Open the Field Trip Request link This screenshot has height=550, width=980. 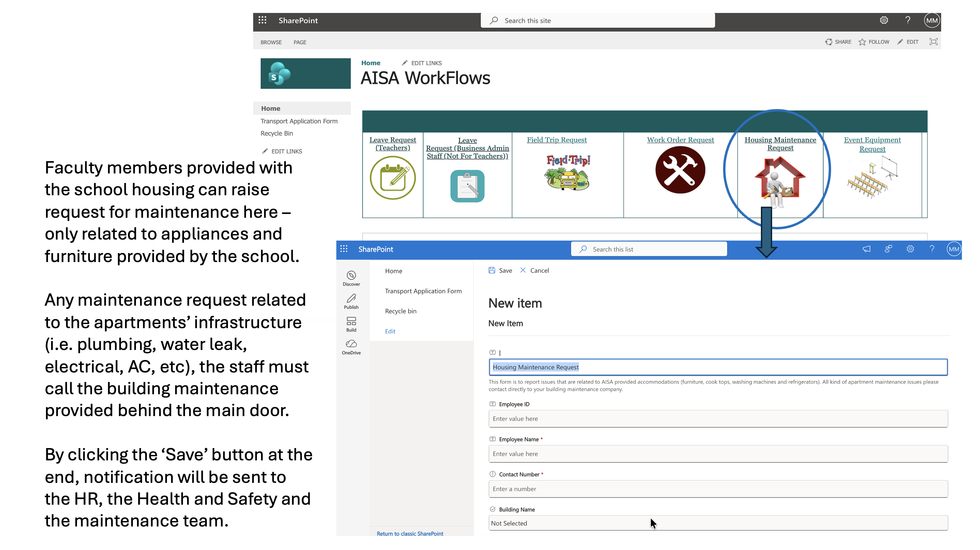click(556, 140)
